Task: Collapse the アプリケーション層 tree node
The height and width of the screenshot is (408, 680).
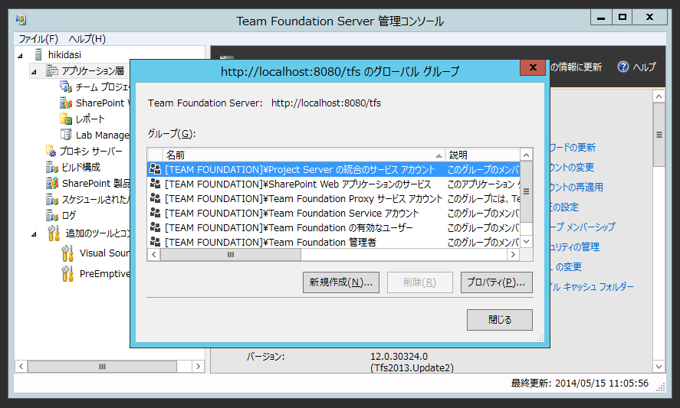Action: [x=34, y=72]
